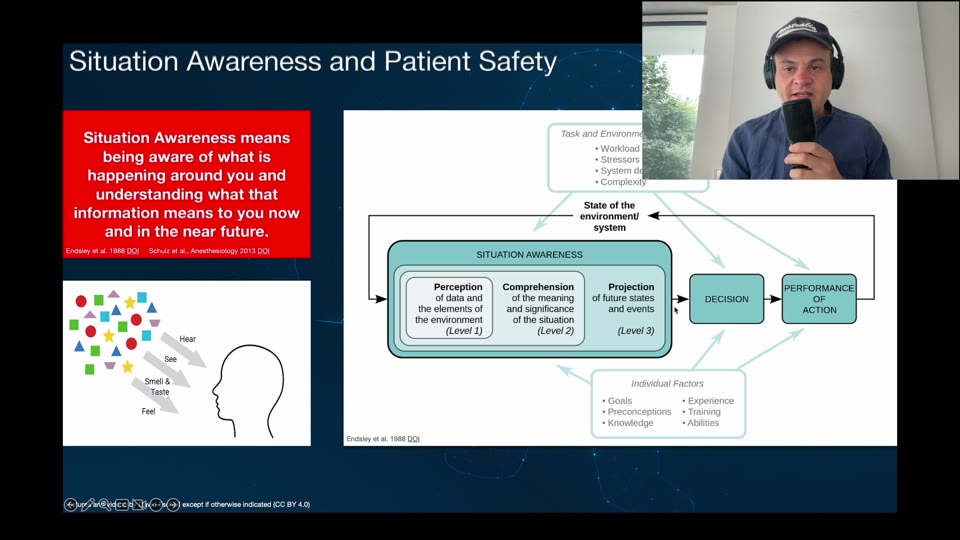Click the 'Preconceptions' bullet text
This screenshot has height=540, width=960.
click(639, 412)
